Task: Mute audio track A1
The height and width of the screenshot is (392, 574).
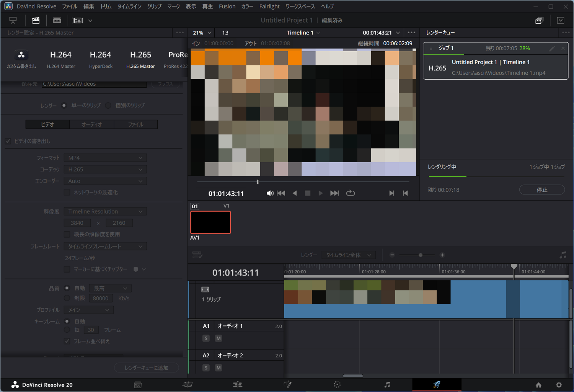Action: [x=219, y=338]
